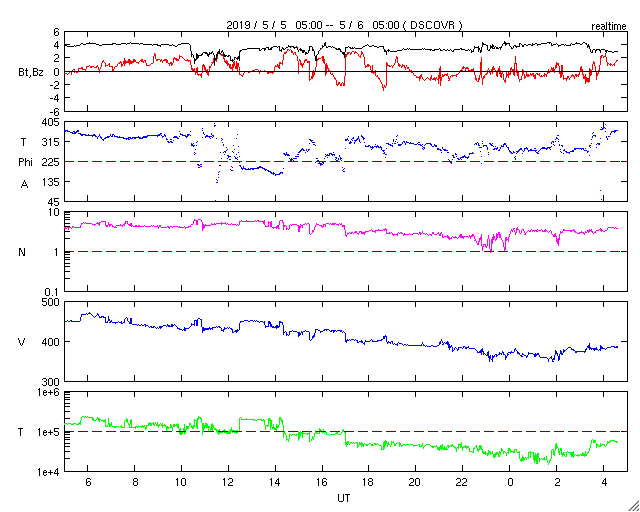The width and height of the screenshot is (640, 512).
Task: Click the "UT" time axis label
Action: [344, 498]
